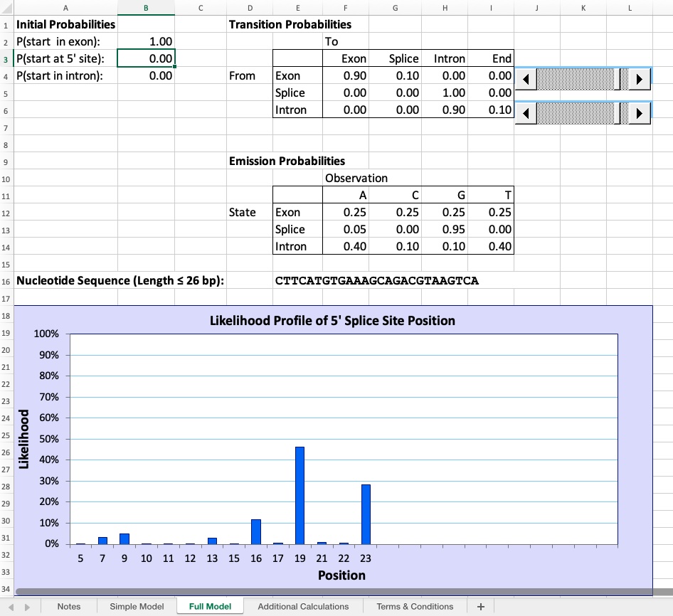Click the bar at position 16
This screenshot has width=673, height=616.
[x=256, y=532]
